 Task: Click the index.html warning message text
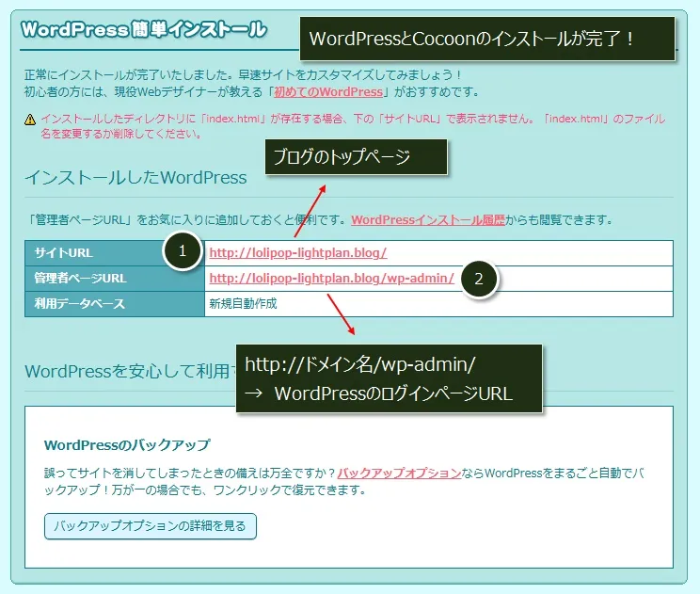point(353,126)
